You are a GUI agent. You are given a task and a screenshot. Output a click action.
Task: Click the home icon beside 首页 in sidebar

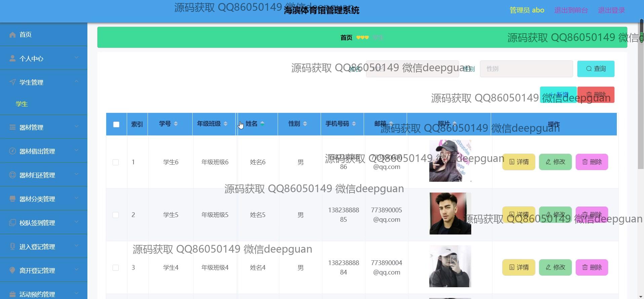(x=12, y=35)
